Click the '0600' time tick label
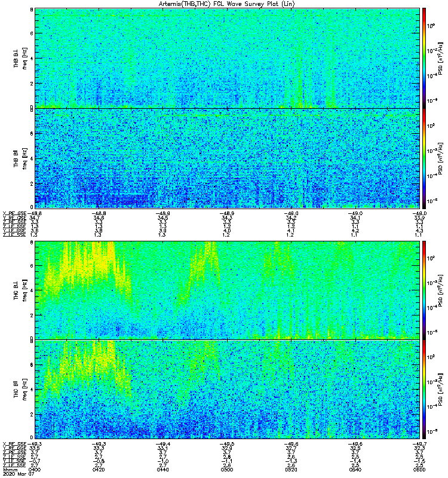 point(419,470)
